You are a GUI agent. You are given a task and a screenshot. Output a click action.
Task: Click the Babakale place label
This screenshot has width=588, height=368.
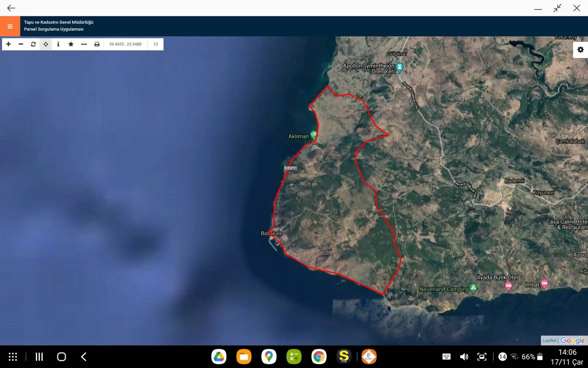pos(272,233)
